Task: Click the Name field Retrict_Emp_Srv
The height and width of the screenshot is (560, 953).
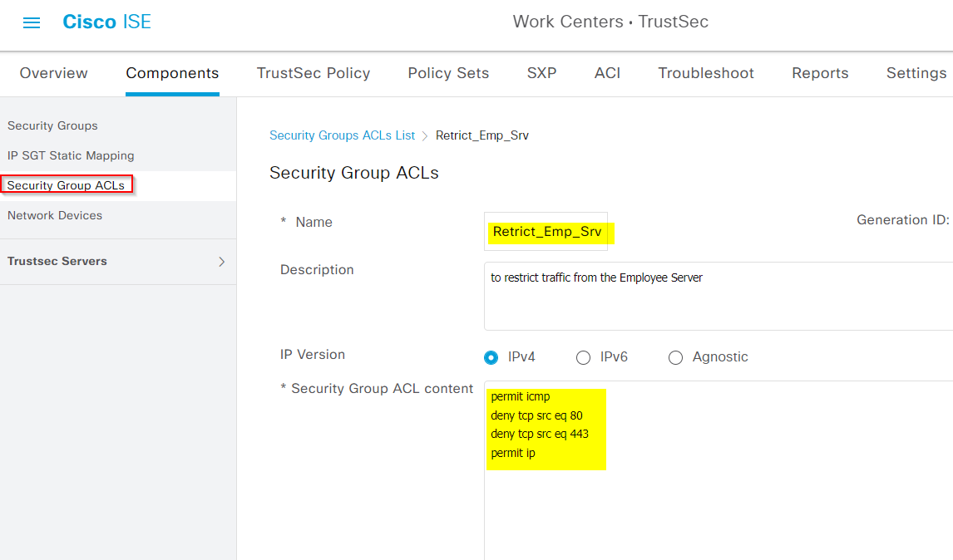Action: pyautogui.click(x=546, y=232)
